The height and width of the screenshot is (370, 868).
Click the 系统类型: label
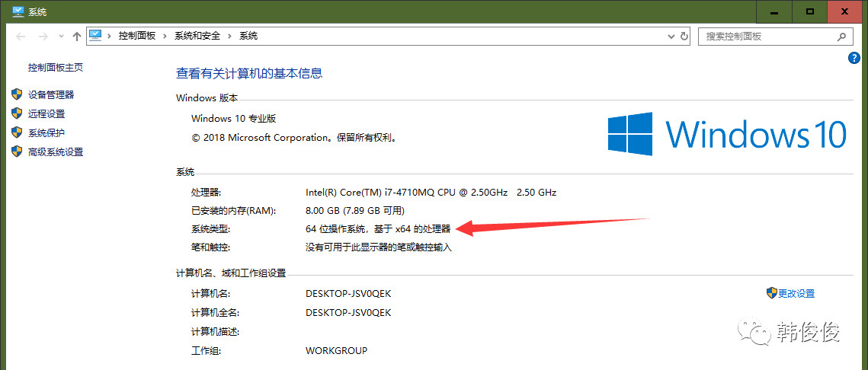click(210, 229)
